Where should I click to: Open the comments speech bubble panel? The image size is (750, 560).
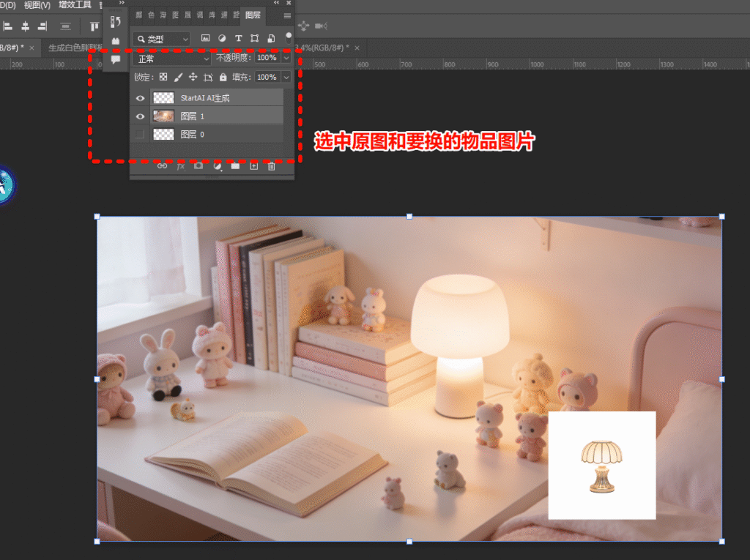point(116,60)
